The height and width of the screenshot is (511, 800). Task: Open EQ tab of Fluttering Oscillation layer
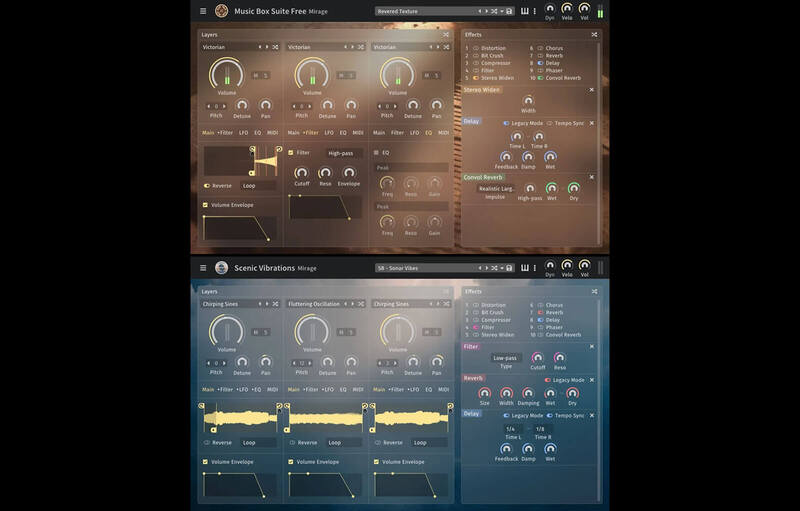point(343,390)
